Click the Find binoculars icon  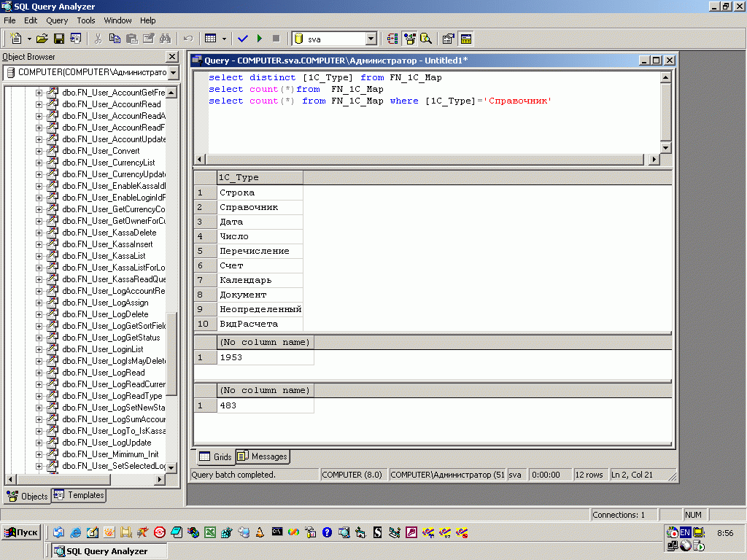(x=165, y=39)
